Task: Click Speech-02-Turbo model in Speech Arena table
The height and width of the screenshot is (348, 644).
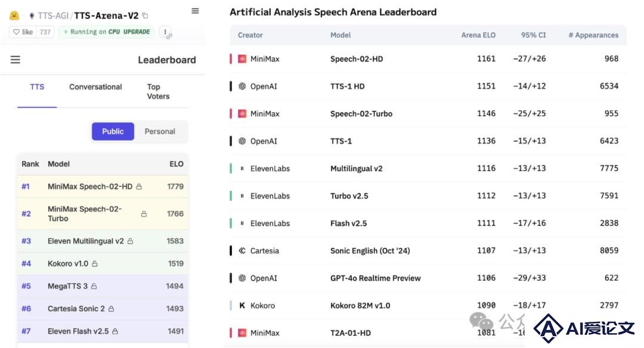Action: [361, 113]
